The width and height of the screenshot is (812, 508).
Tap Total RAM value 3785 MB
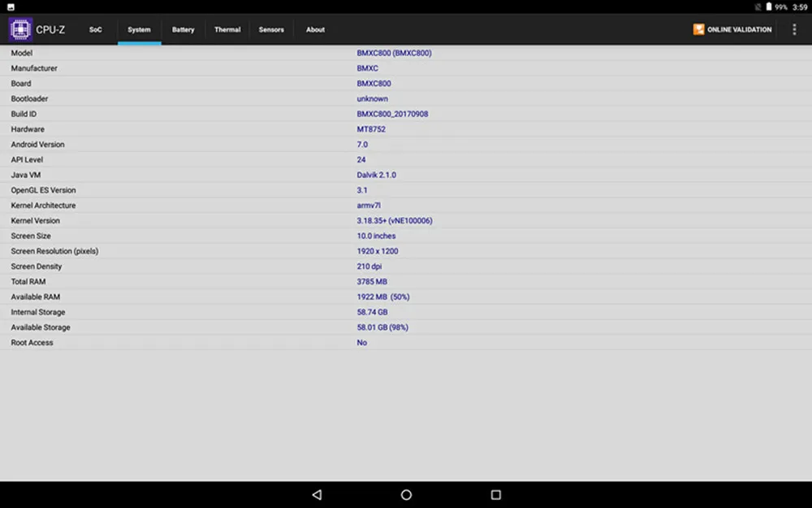click(x=372, y=281)
